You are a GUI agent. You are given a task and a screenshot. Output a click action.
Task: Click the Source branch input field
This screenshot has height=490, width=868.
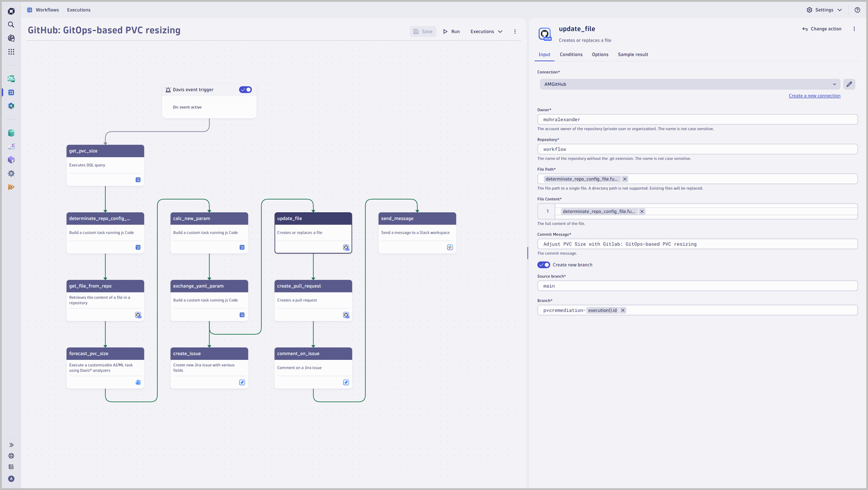coord(697,286)
